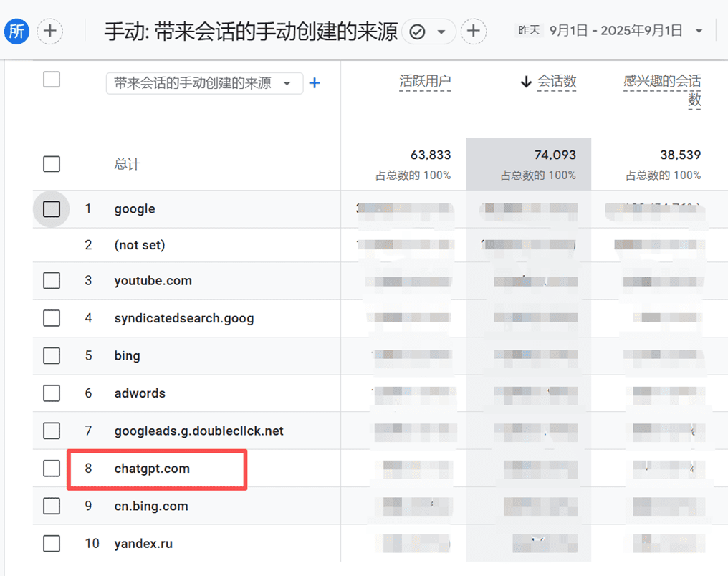Click the blue "所" all-users segment icon
Viewport: 728px width, 576px height.
pos(16,31)
